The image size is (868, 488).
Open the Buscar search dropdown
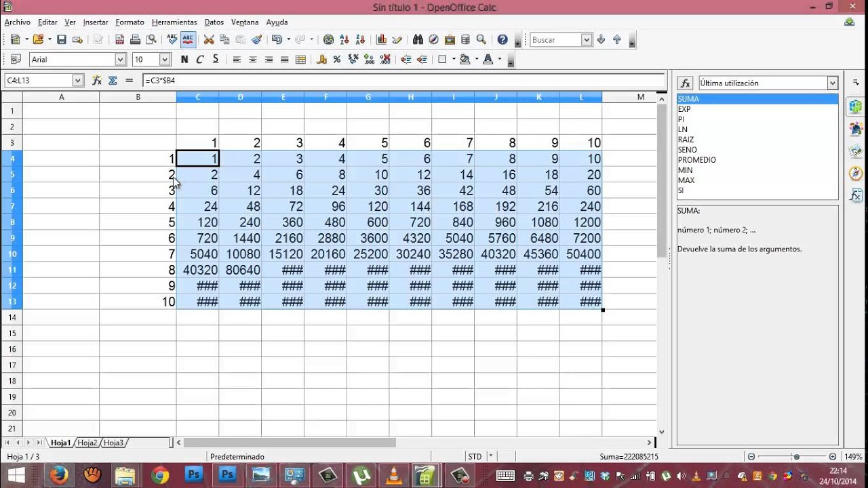[587, 40]
